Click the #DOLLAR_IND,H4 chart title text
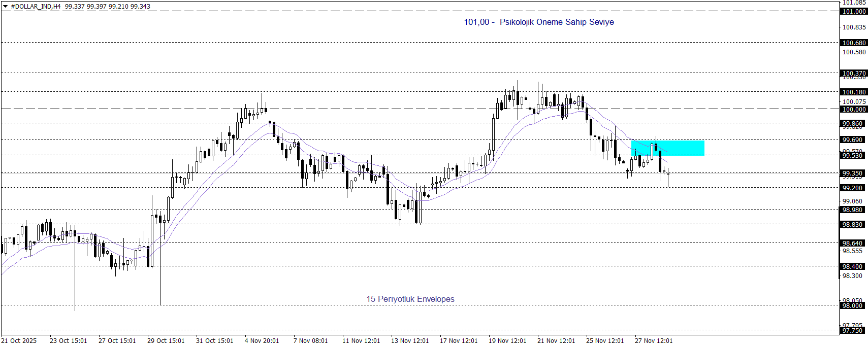 tap(36, 7)
